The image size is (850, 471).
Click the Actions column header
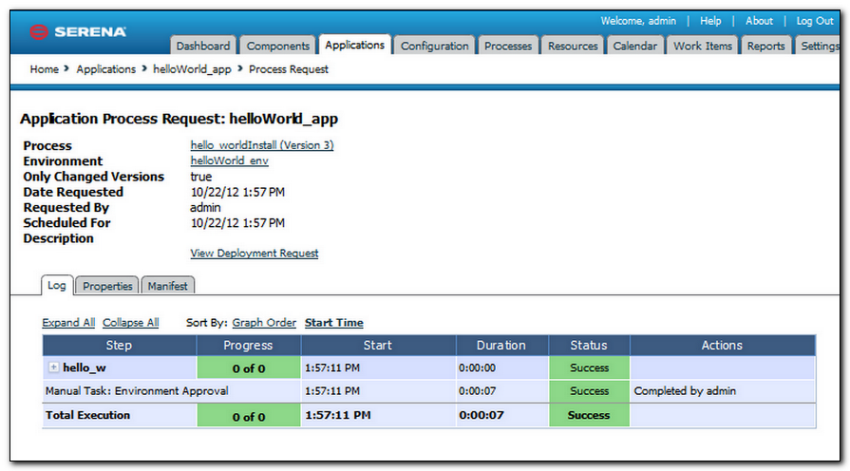pos(722,345)
